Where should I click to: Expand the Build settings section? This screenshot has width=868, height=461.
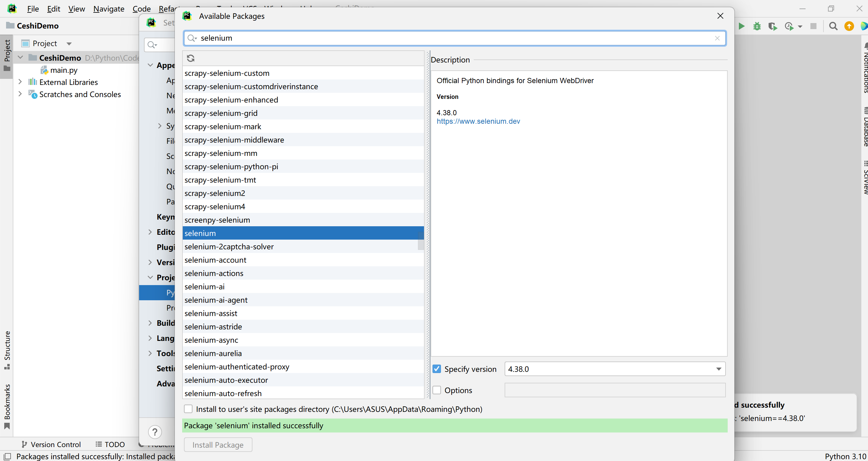coord(150,323)
